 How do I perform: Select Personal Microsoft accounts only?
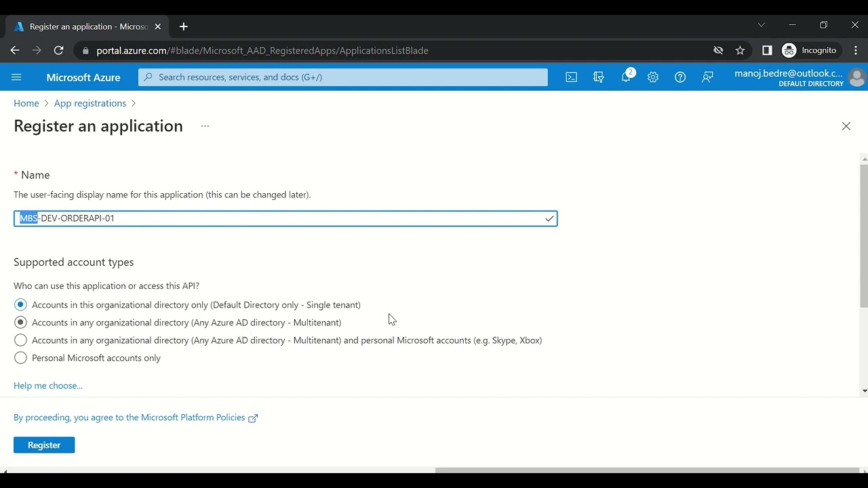[x=20, y=358]
